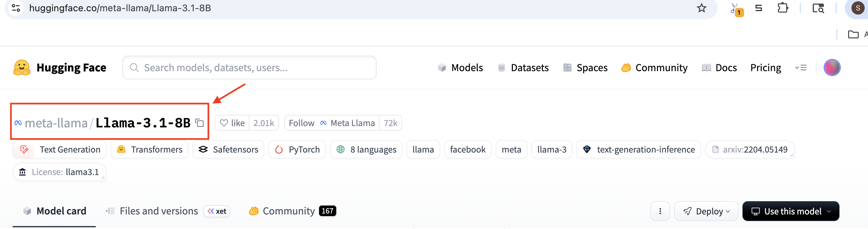Image resolution: width=868 pixels, height=229 pixels.
Task: Click the Llama-3.1-8B model name
Action: click(143, 123)
